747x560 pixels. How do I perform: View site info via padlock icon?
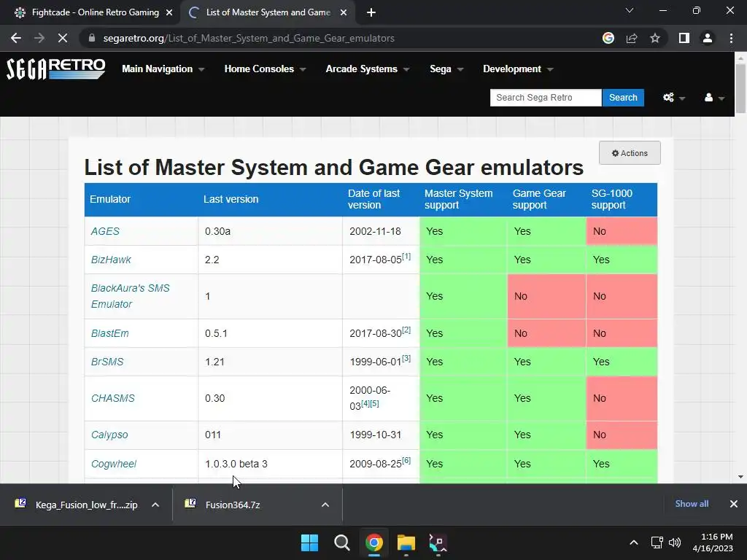click(92, 38)
